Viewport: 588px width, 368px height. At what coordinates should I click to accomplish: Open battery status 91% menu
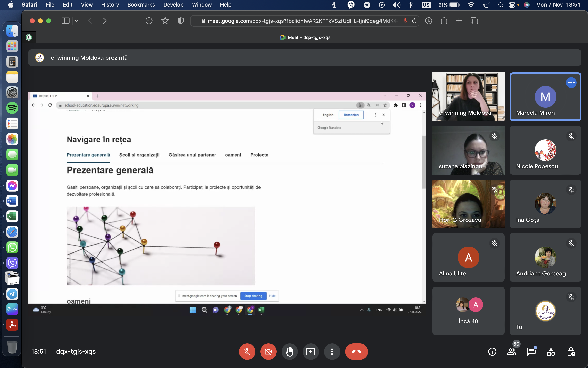click(449, 5)
